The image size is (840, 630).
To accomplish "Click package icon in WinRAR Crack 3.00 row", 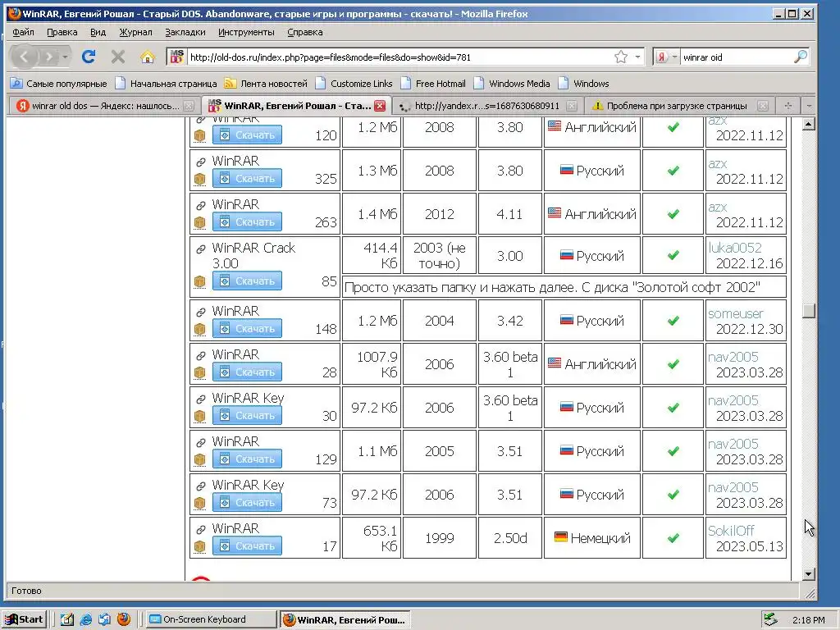I will tap(200, 281).
